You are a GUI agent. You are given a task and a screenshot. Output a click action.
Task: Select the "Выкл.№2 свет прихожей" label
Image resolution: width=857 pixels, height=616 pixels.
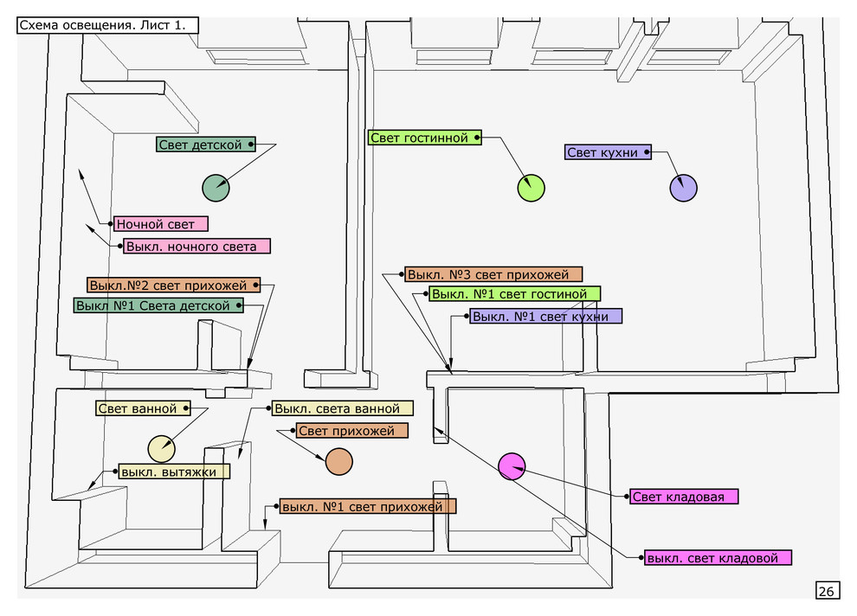coord(174,285)
